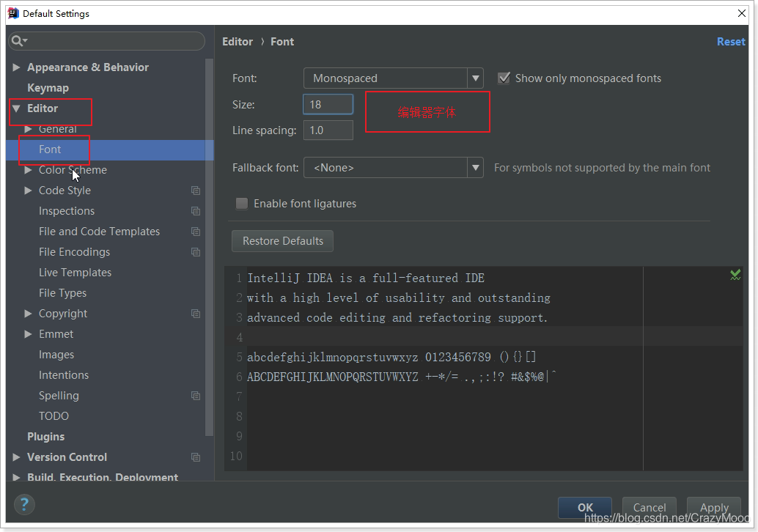Click the Cancel button

(x=650, y=507)
